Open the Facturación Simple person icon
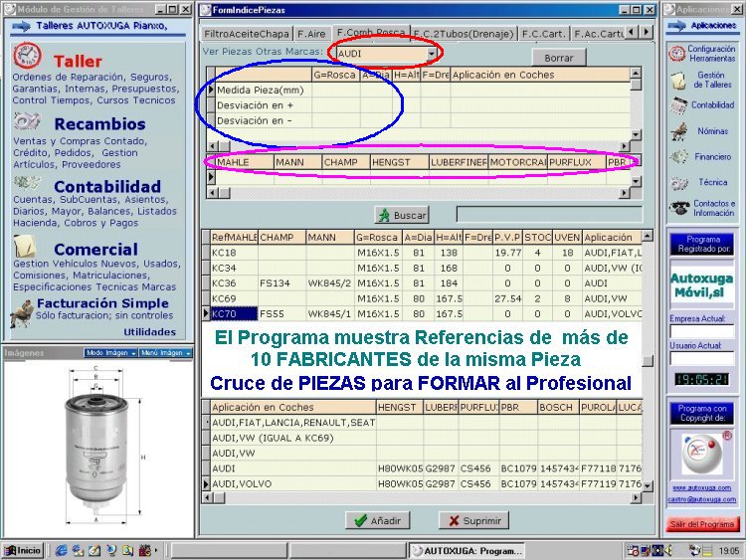The width and height of the screenshot is (746, 560). point(22,313)
